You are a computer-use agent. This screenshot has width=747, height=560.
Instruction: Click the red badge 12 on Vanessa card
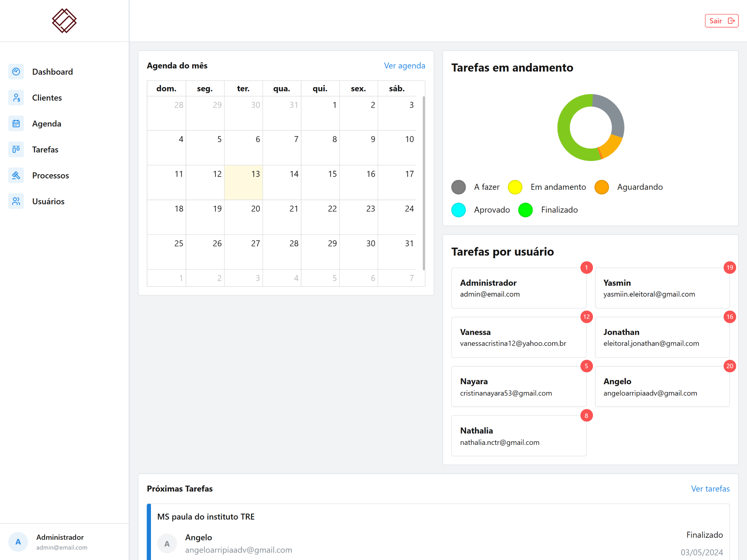tap(586, 317)
